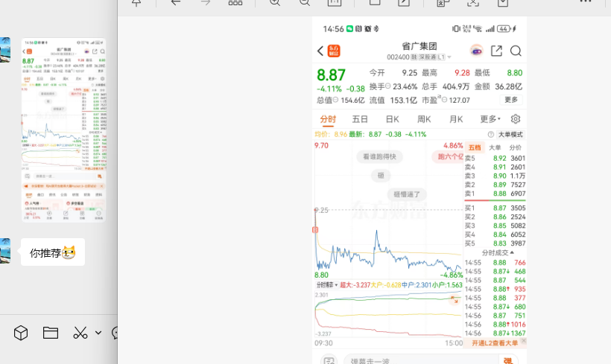The height and width of the screenshot is (364, 611).
Task: Close the 开通L2查看大单 banner
Action: [523, 341]
